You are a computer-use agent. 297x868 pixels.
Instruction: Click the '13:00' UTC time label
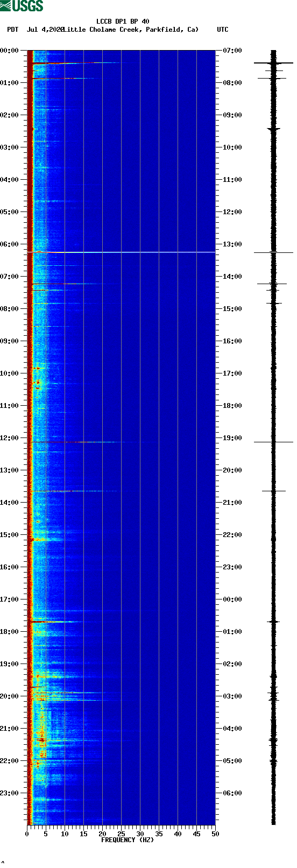[x=232, y=244]
